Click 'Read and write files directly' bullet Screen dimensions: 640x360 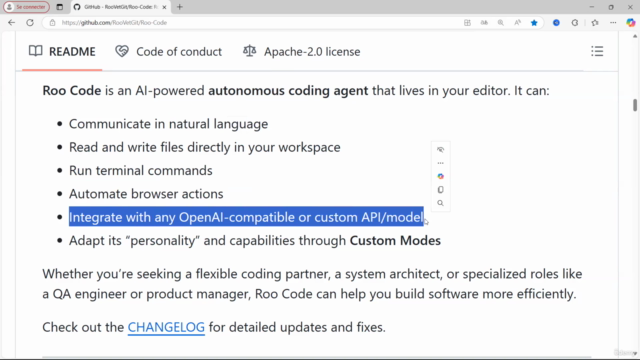[204, 147]
